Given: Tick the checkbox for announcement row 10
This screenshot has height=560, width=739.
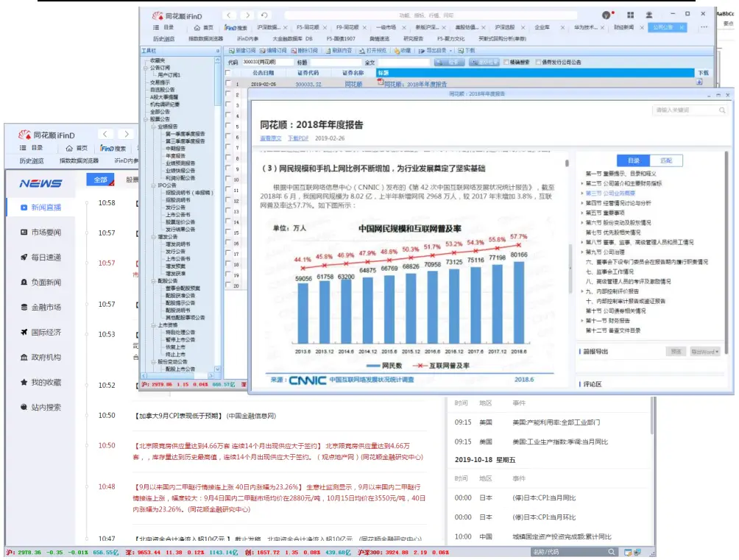Looking at the screenshot, I should tap(228, 179).
